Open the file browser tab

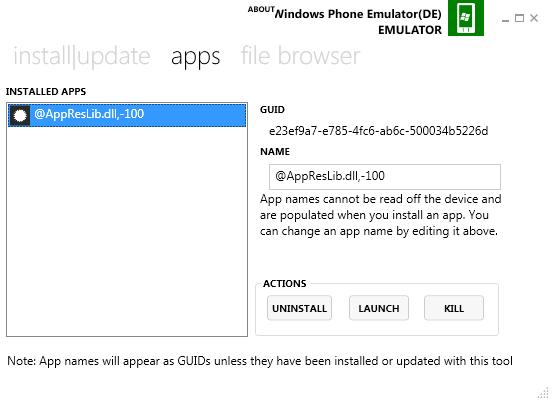point(300,56)
